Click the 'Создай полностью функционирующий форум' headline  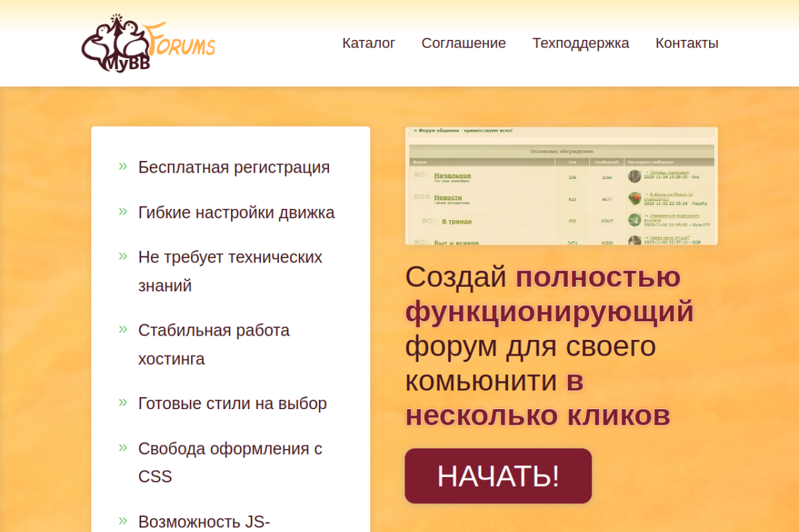(x=549, y=346)
